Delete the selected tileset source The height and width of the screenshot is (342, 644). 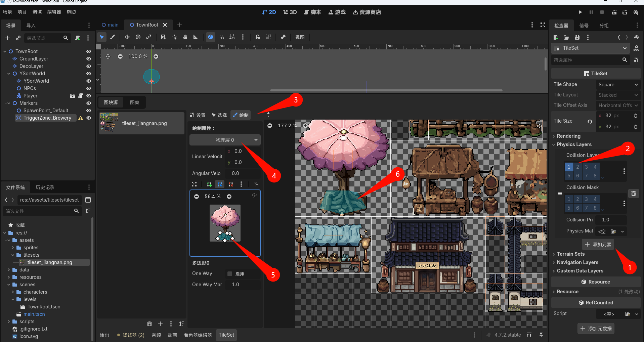tap(149, 324)
